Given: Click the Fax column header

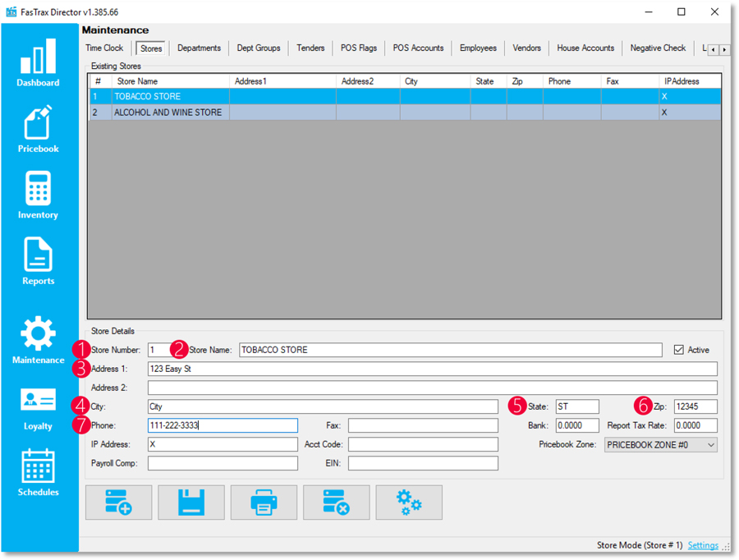Looking at the screenshot, I should click(630, 81).
